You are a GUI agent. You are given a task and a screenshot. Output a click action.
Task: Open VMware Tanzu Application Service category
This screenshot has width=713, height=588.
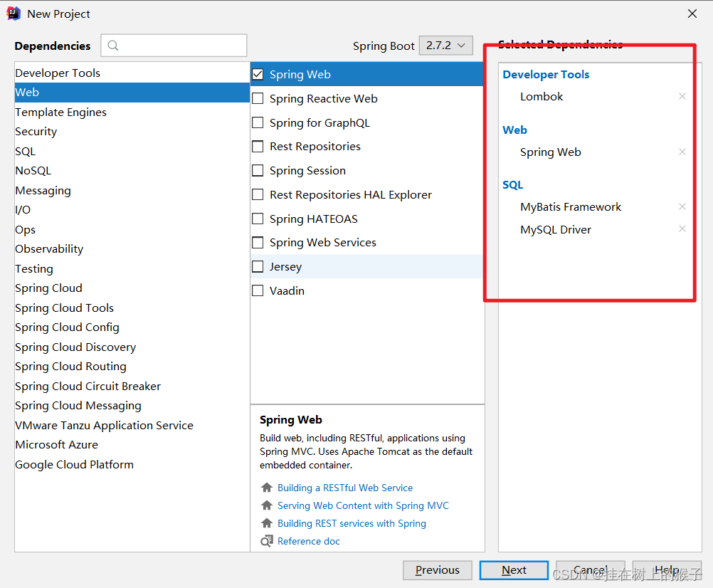pos(132,425)
